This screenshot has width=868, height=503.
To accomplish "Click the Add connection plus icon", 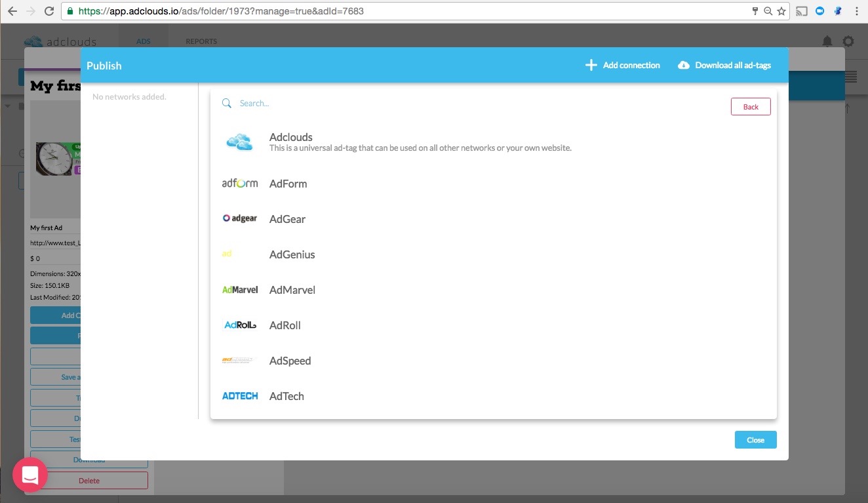I will (591, 65).
